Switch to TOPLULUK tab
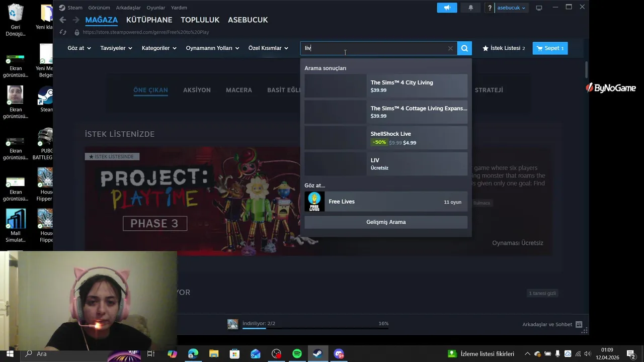 coord(200,20)
